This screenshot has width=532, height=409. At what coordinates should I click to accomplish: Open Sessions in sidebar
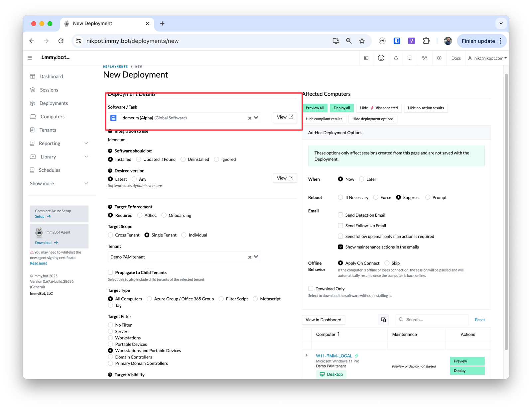click(x=49, y=90)
